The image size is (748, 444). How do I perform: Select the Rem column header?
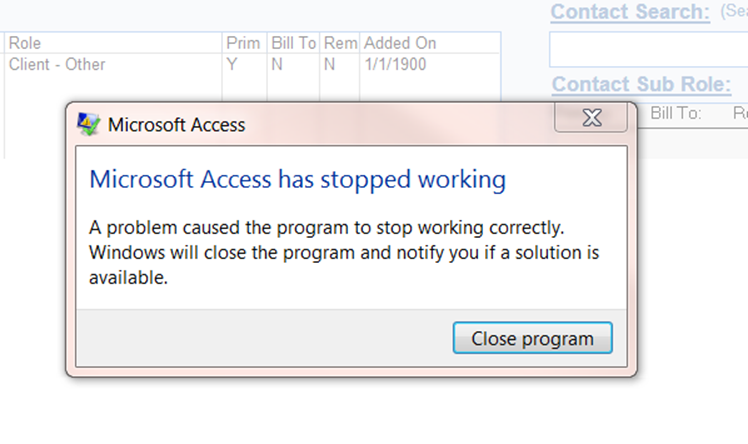click(x=341, y=43)
